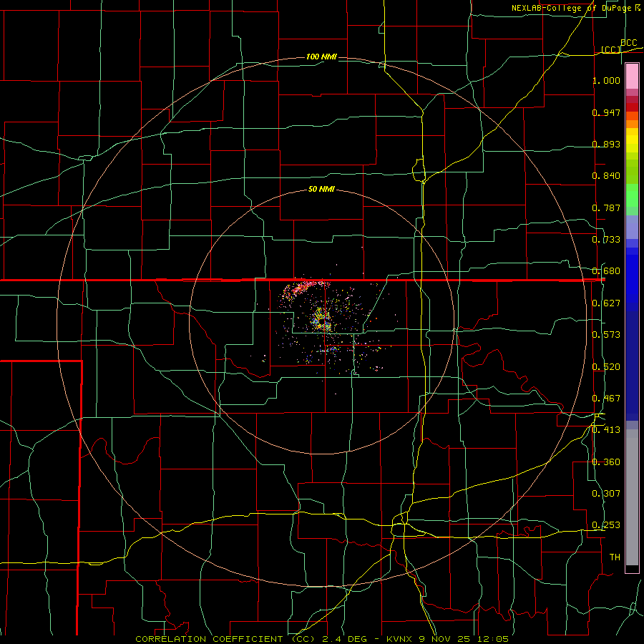Click the TH threshold label on scale
Image resolution: width=644 pixels, height=644 pixels.
[x=615, y=557]
